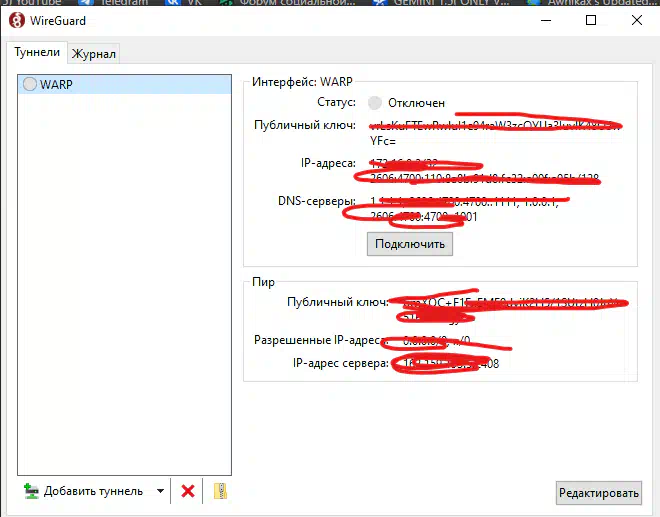Select the Туннели tab
Image resolution: width=660 pixels, height=517 pixels.
click(x=37, y=52)
